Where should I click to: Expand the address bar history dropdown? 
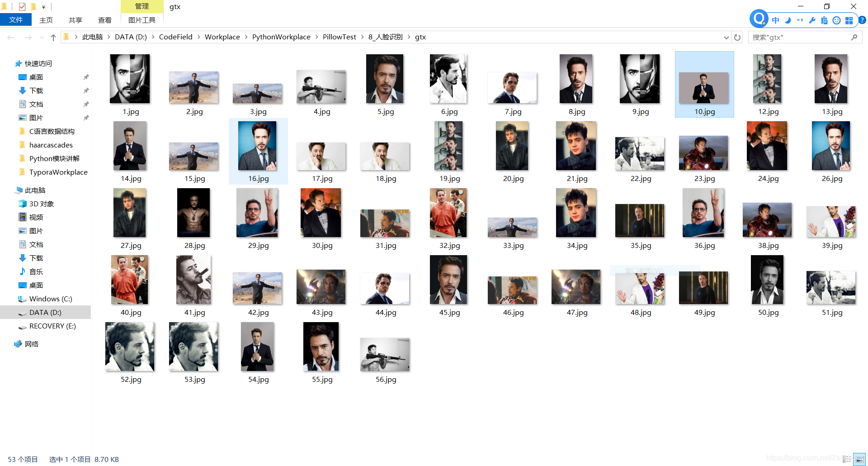[726, 37]
